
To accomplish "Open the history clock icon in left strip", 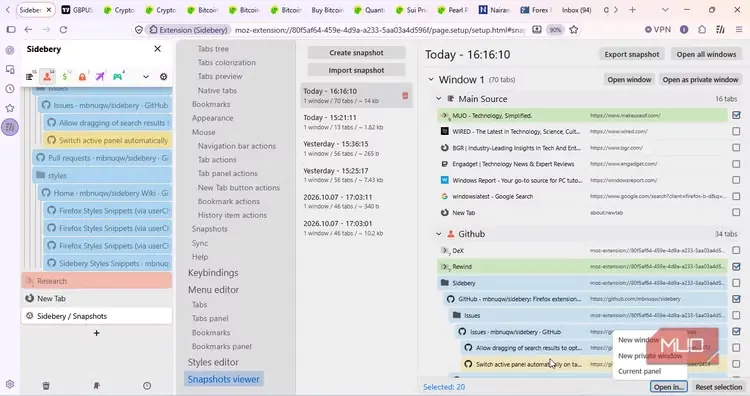I will click(x=10, y=89).
